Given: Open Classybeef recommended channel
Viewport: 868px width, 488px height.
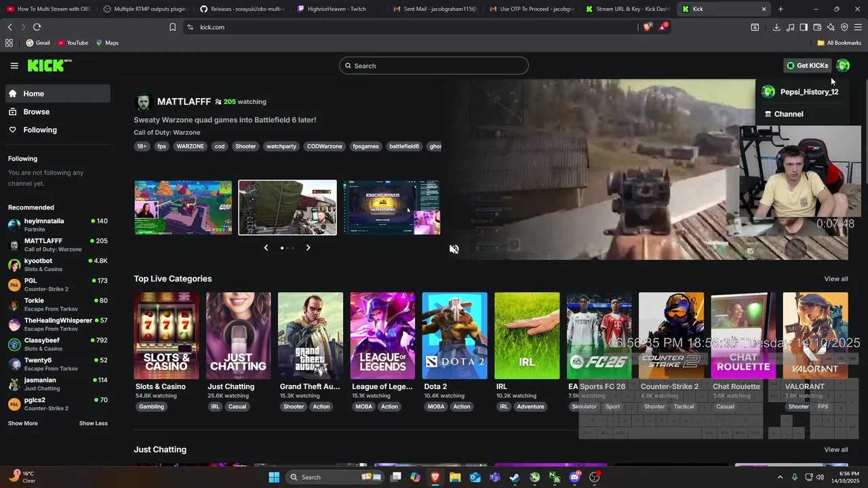Looking at the screenshot, I should click(58, 344).
